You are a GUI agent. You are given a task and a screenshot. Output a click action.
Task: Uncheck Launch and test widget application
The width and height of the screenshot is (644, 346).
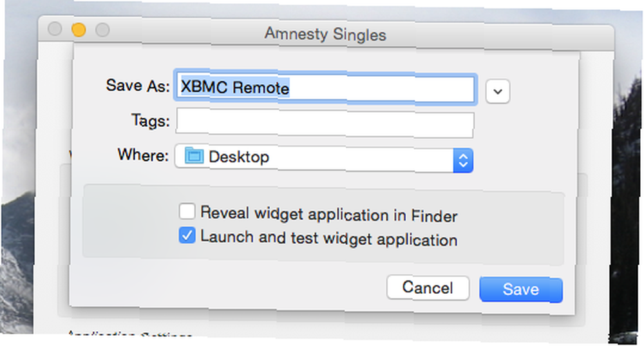click(x=187, y=235)
